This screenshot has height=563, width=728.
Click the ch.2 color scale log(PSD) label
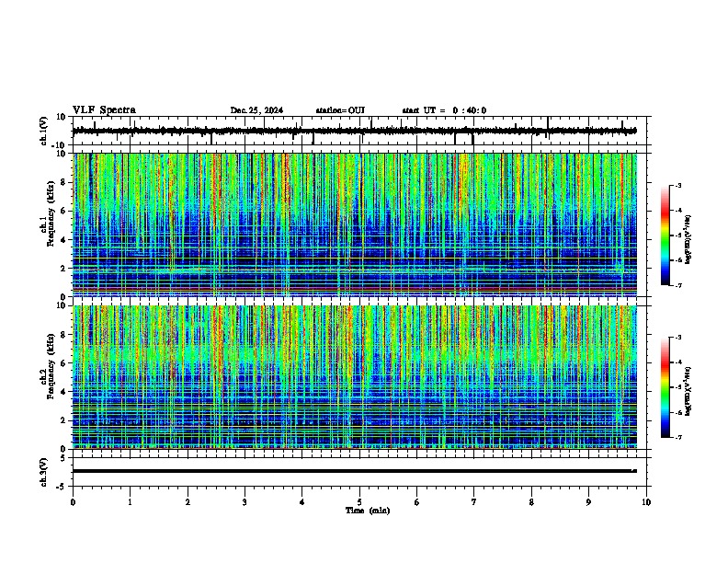pyautogui.click(x=688, y=391)
